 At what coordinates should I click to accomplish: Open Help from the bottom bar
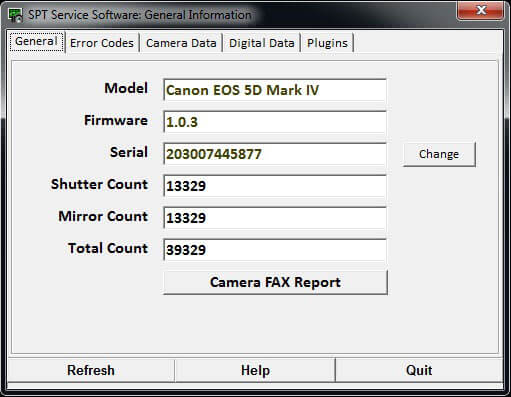(255, 370)
